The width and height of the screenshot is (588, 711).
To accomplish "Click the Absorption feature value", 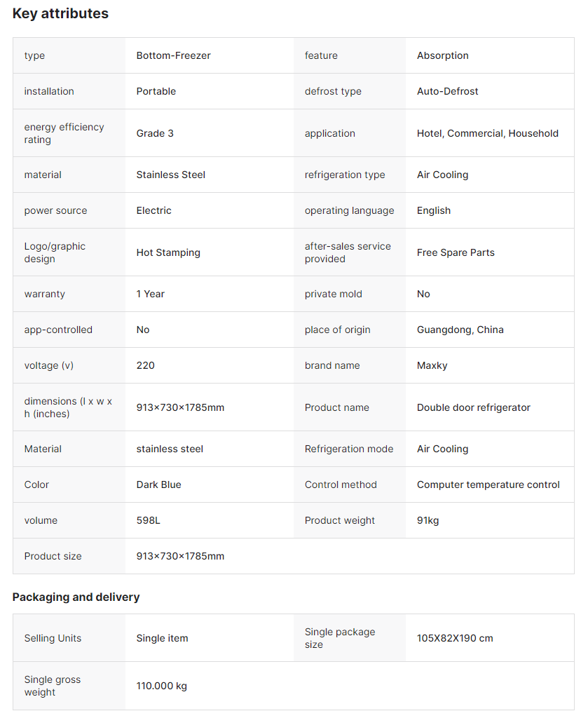I will (442, 55).
